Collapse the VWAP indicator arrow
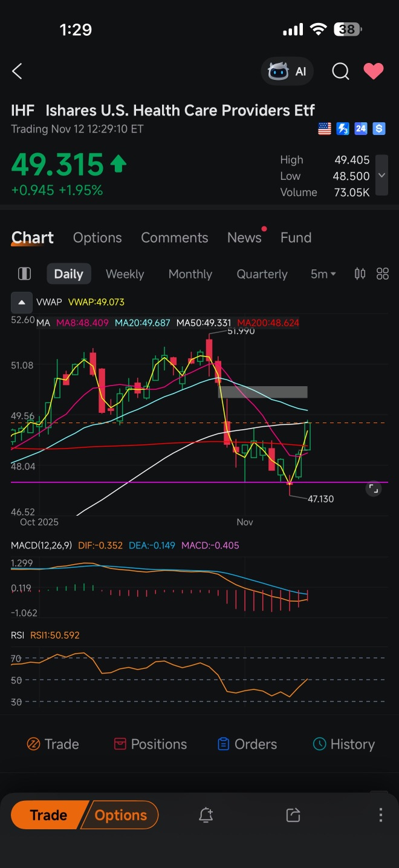 coord(21,301)
